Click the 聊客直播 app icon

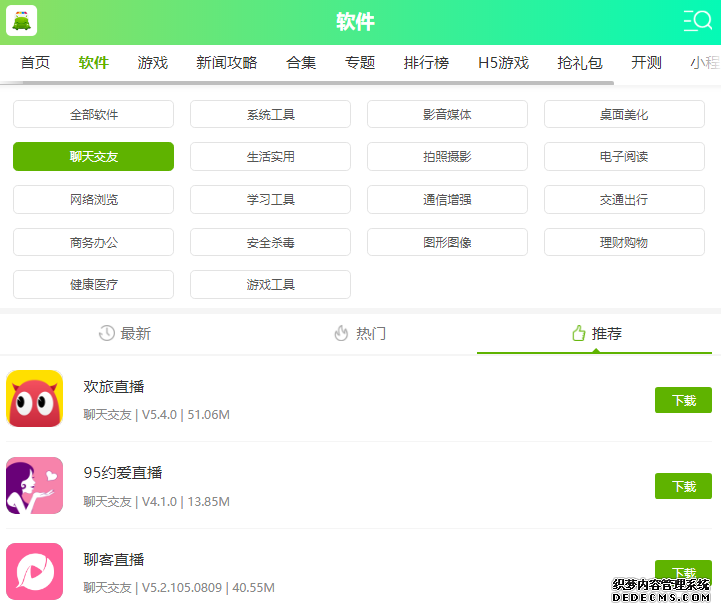click(x=34, y=572)
